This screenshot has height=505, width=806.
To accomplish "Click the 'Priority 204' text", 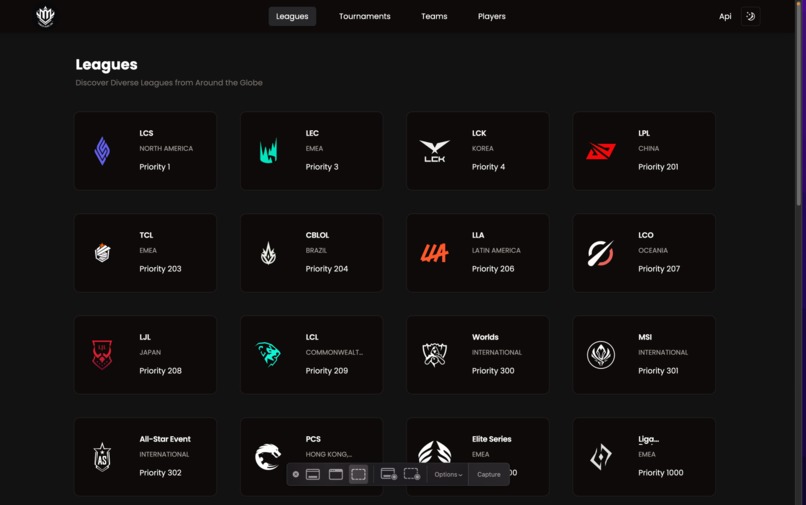I will 326,268.
